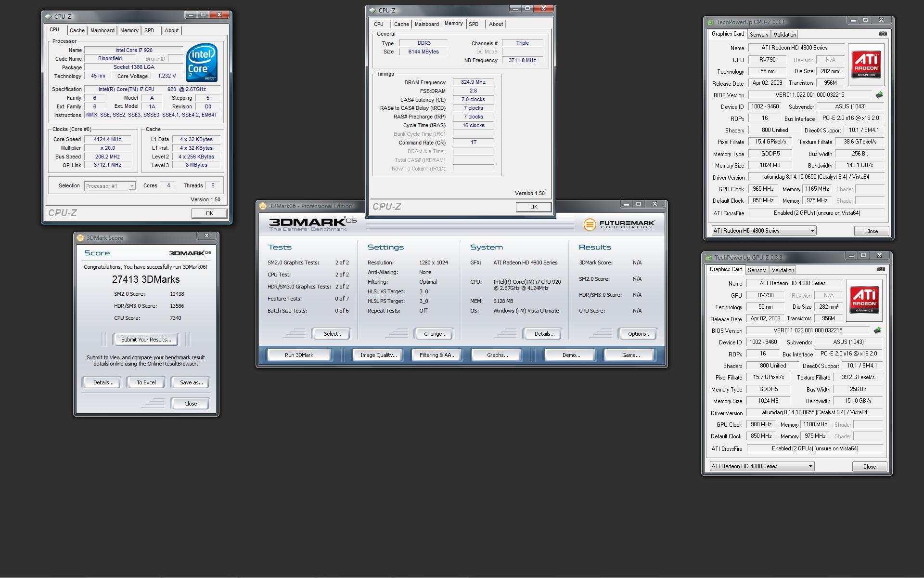Viewport: 924px width, 578px height.
Task: Open About tab in left CPU-Z window
Action: [x=171, y=30]
